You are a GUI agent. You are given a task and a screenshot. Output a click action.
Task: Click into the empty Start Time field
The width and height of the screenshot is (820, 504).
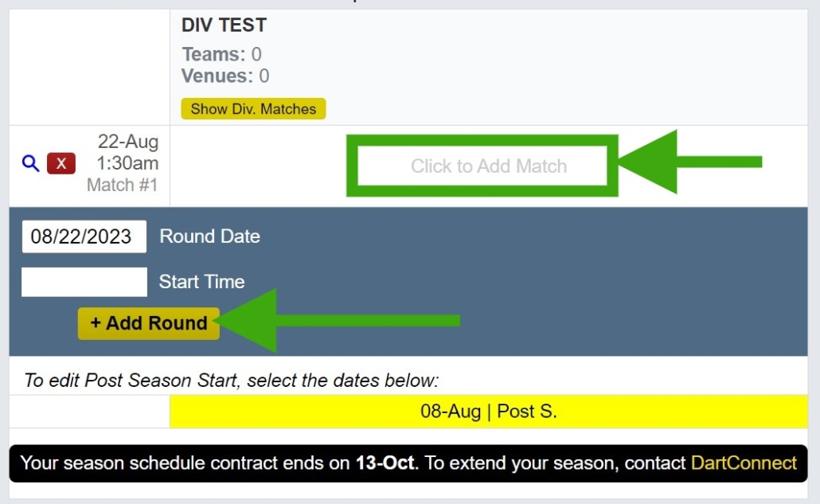tap(84, 280)
